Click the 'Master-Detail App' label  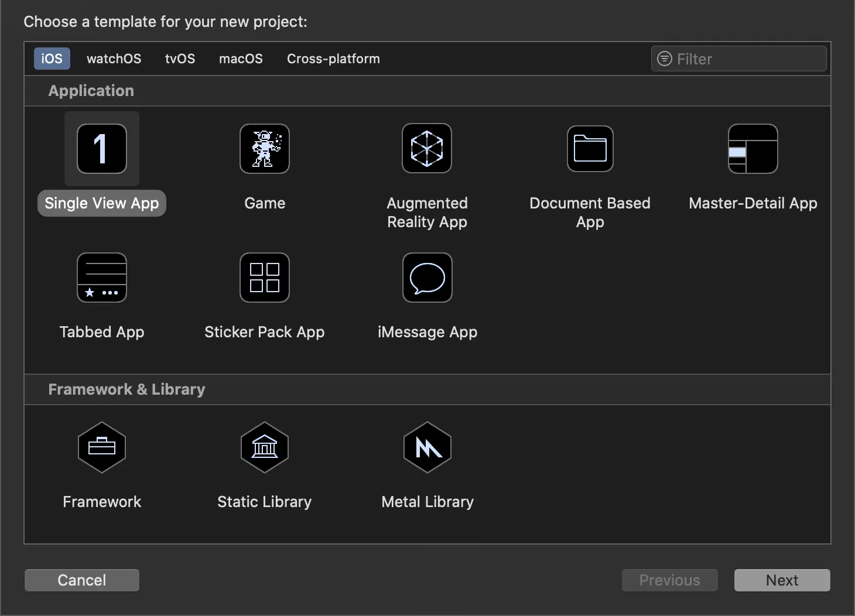click(753, 203)
